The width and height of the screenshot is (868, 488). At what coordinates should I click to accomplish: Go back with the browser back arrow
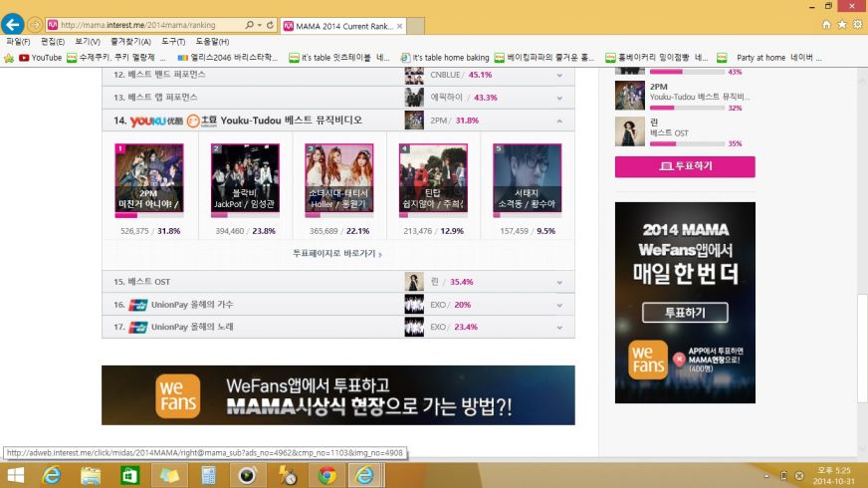(12, 24)
